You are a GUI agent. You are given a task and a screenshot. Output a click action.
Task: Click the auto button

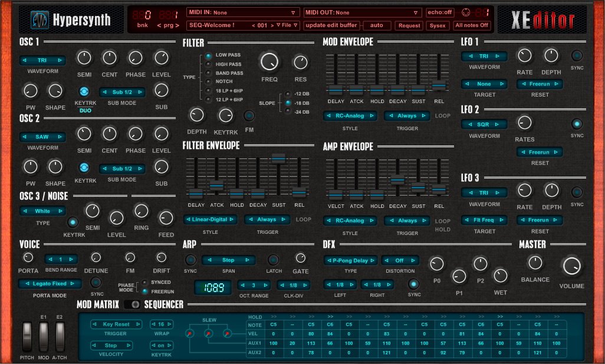(x=377, y=25)
